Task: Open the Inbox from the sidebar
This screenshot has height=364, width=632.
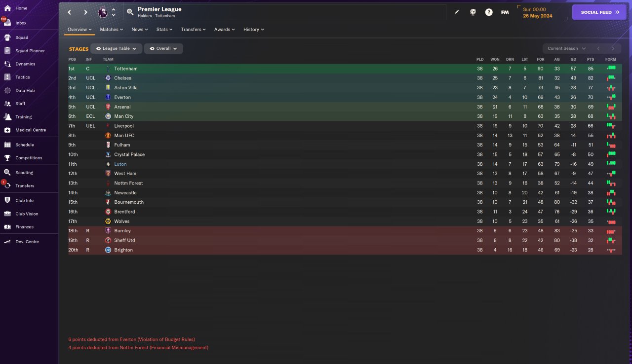Action: [21, 23]
